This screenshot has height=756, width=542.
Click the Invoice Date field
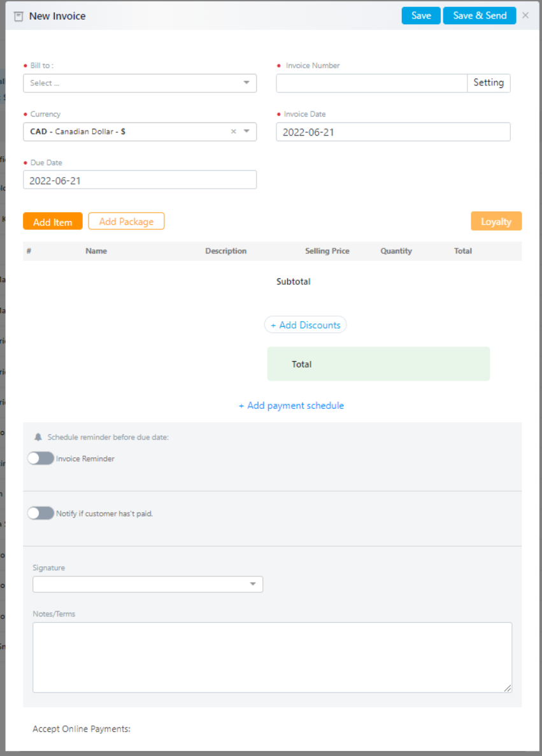[x=393, y=132]
